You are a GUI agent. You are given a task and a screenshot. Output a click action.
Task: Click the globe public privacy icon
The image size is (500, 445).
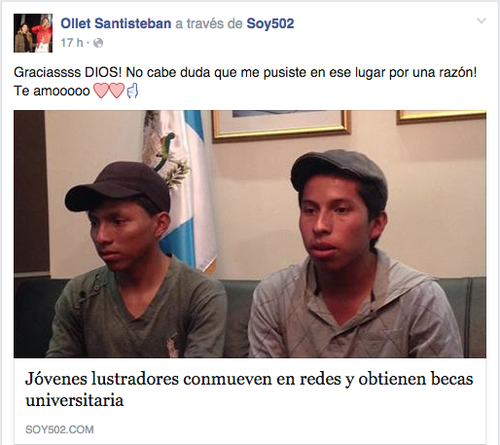coord(98,43)
